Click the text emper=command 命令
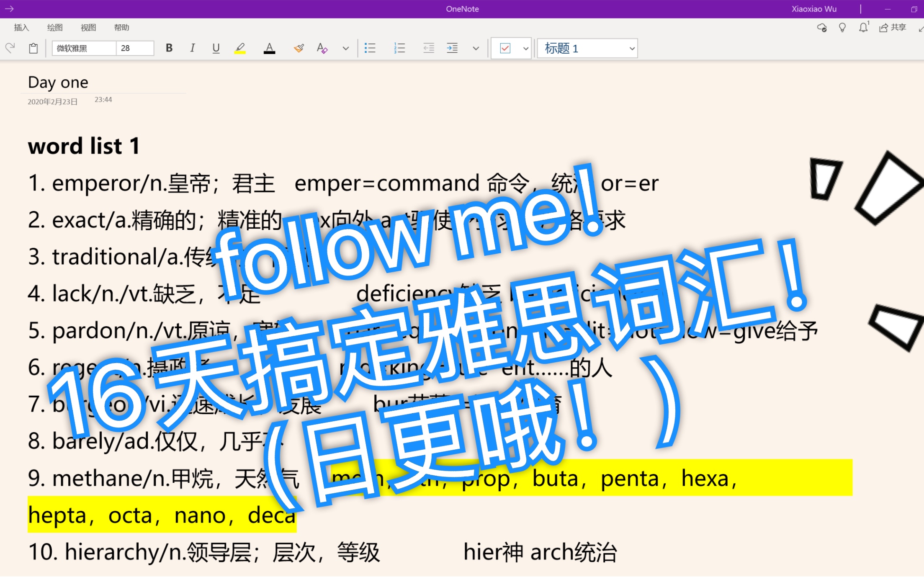The width and height of the screenshot is (924, 577). 412,183
